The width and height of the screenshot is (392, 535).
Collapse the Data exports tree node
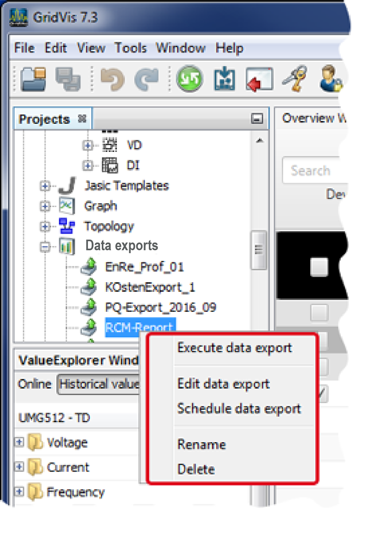tap(45, 247)
